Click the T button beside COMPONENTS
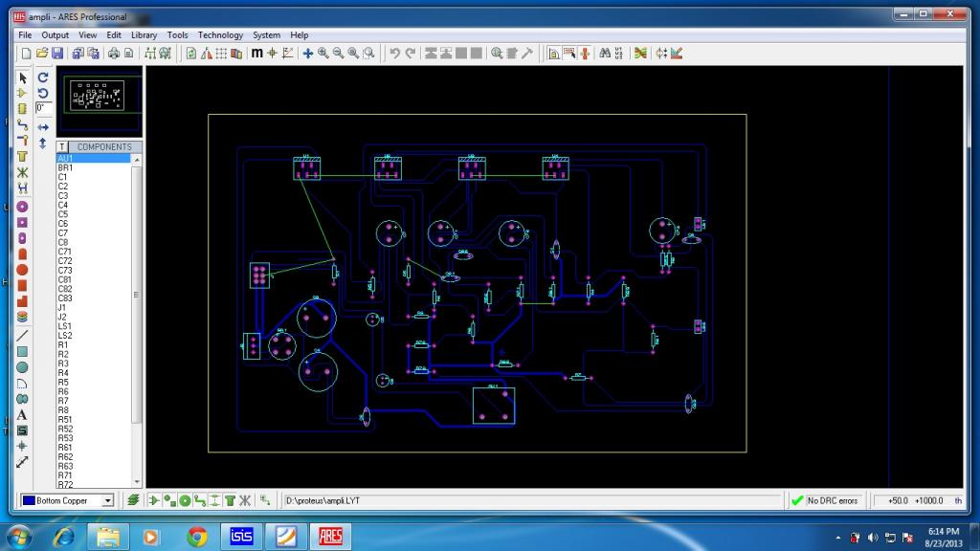This screenshot has width=980, height=551. pyautogui.click(x=62, y=146)
